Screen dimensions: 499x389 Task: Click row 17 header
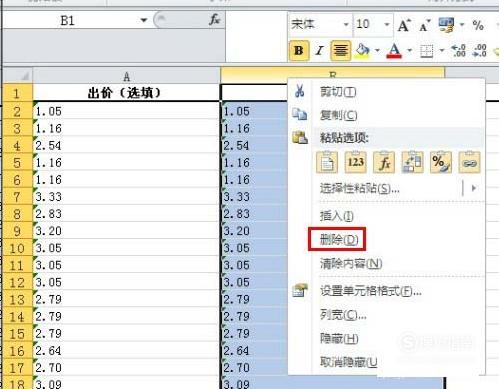click(x=17, y=368)
